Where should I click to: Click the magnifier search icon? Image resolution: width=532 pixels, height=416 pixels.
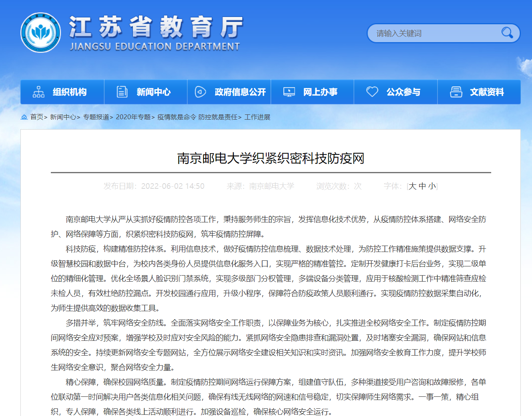(507, 33)
